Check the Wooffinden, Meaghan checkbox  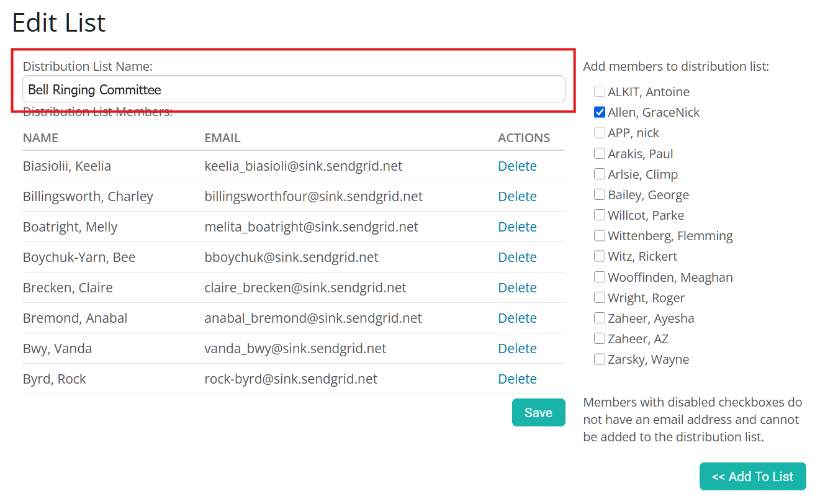coord(600,277)
